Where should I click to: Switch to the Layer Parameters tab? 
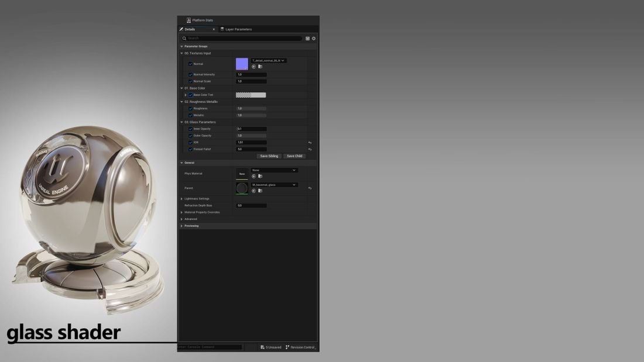click(x=236, y=29)
